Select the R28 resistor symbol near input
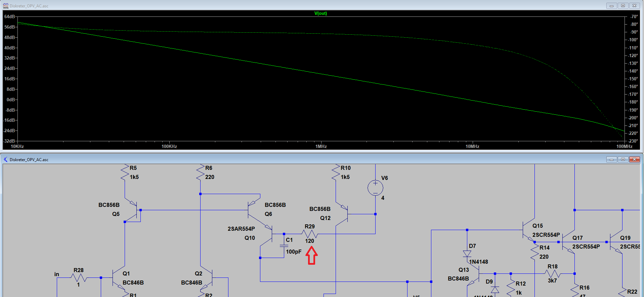The width and height of the screenshot is (644, 297). pos(79,278)
